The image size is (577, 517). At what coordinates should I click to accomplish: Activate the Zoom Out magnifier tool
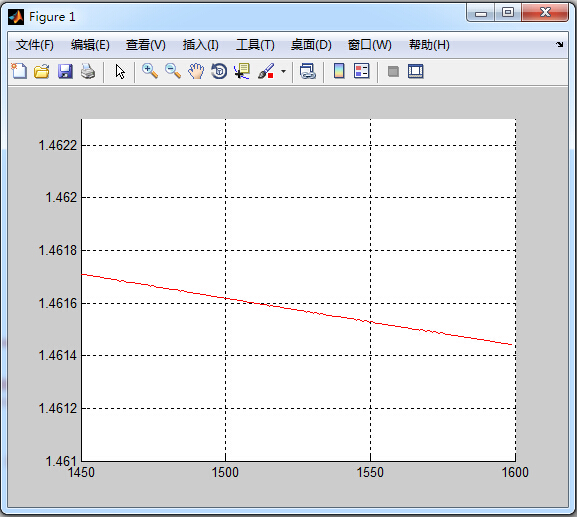(x=173, y=71)
